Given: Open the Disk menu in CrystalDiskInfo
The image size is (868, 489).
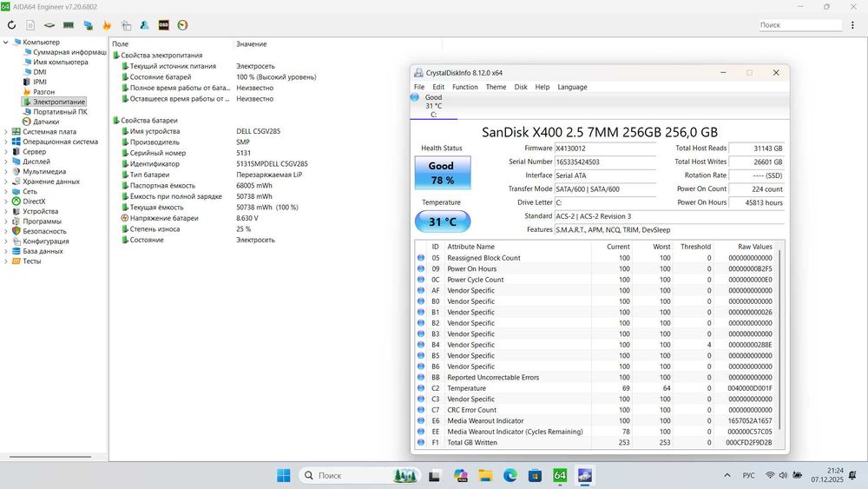Looking at the screenshot, I should coord(521,87).
